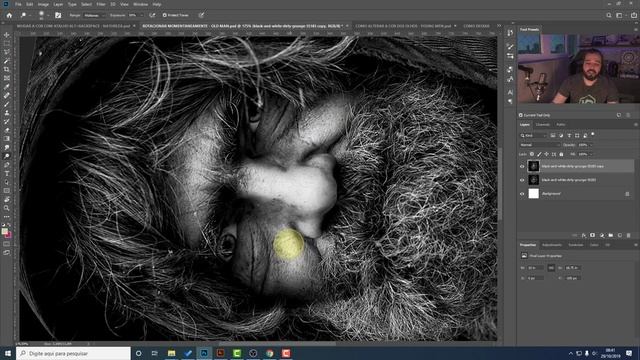Hide the second black and white layer
The height and width of the screenshot is (360, 640).
(522, 180)
